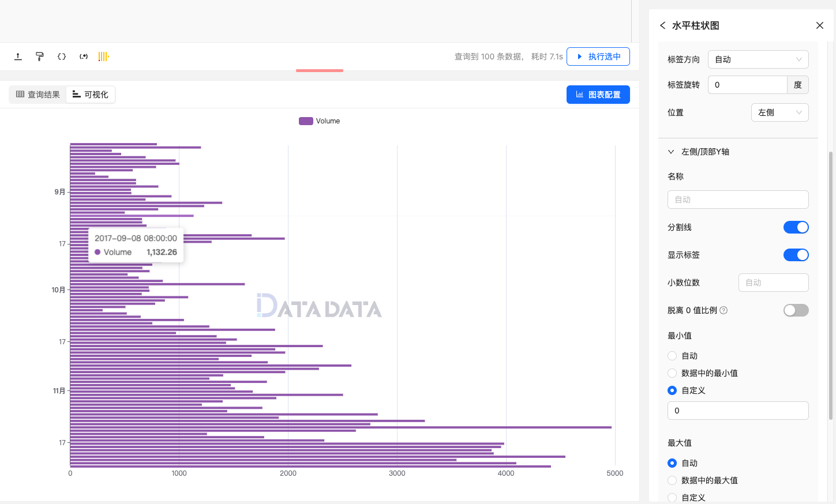Select the formatting paint-roller icon
This screenshot has width=836, height=504.
click(x=39, y=56)
